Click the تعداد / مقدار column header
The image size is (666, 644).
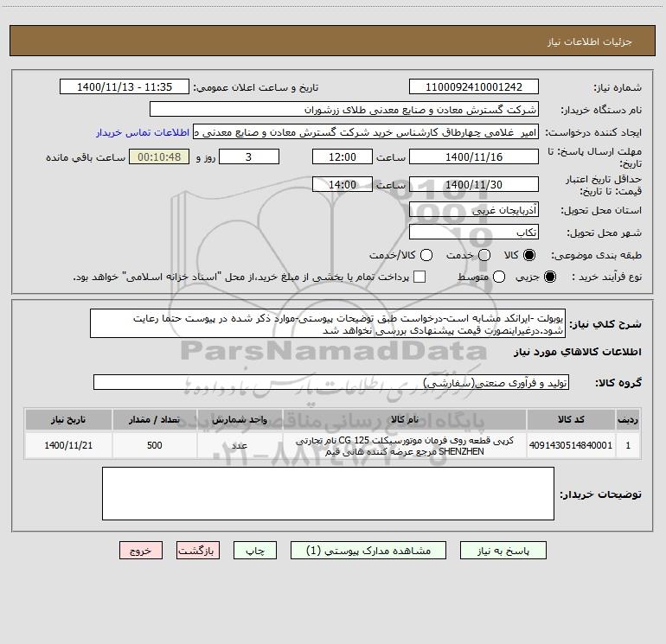pyautogui.click(x=155, y=420)
